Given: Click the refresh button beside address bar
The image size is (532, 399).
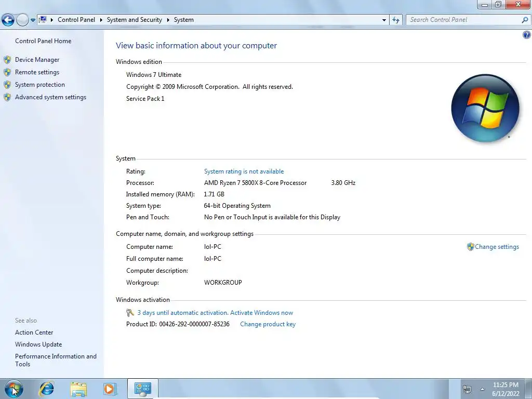Looking at the screenshot, I should pos(395,20).
